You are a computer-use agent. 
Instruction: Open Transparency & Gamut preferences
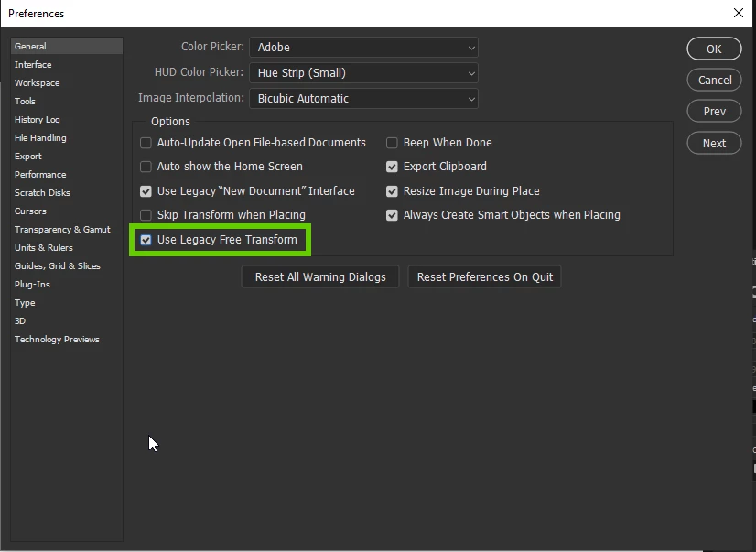tap(67, 230)
